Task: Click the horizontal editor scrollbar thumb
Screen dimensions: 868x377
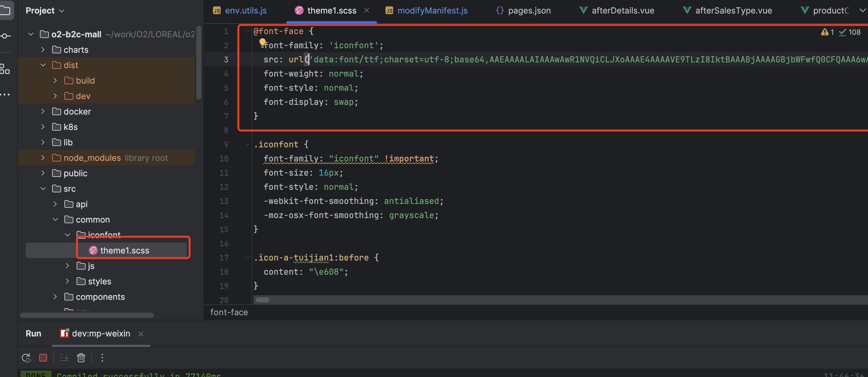Action: pos(263,300)
